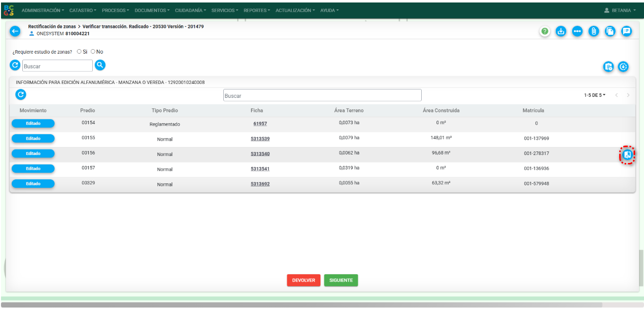Expand the CATASTRO menu

coord(83,10)
